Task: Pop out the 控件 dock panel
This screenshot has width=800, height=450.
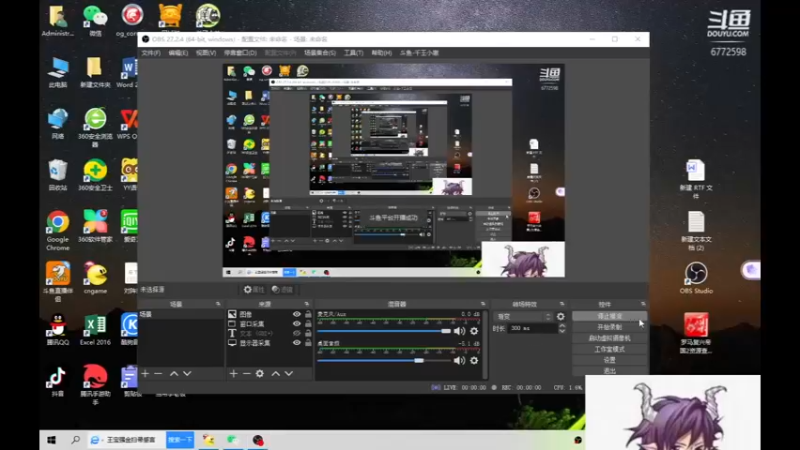Action: pos(643,304)
